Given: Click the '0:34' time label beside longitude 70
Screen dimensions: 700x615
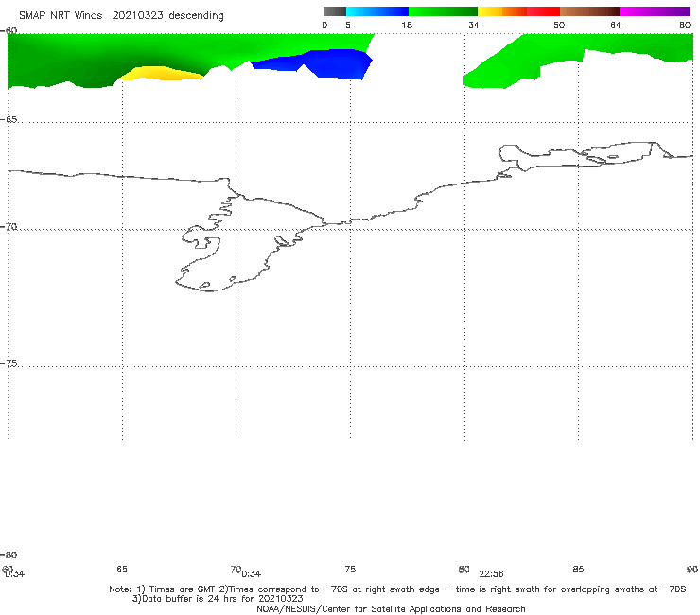Looking at the screenshot, I should tap(252, 574).
